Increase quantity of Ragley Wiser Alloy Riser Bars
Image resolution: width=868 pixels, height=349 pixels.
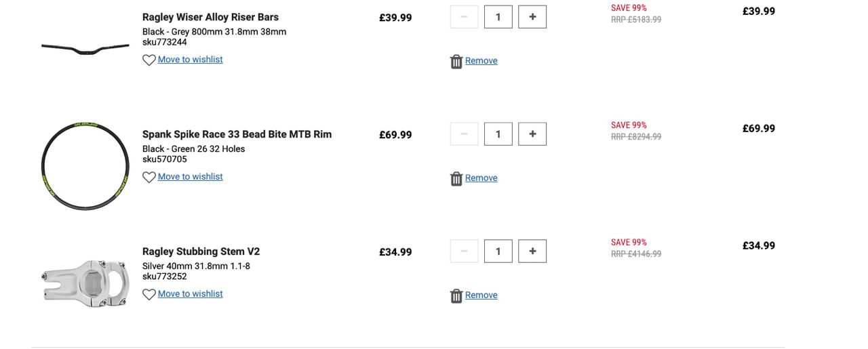click(x=532, y=17)
